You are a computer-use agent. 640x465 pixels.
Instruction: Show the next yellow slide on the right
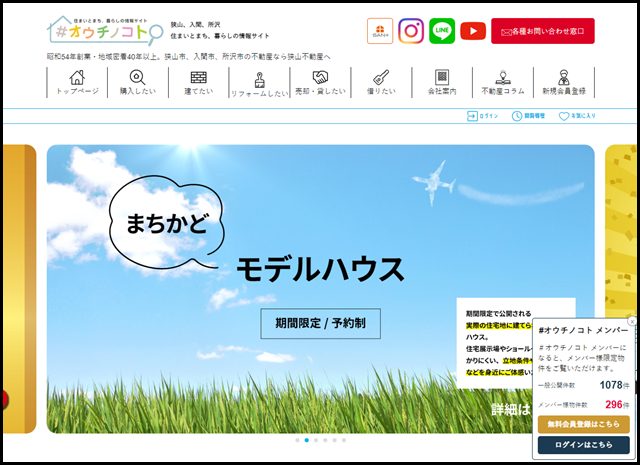click(x=620, y=231)
